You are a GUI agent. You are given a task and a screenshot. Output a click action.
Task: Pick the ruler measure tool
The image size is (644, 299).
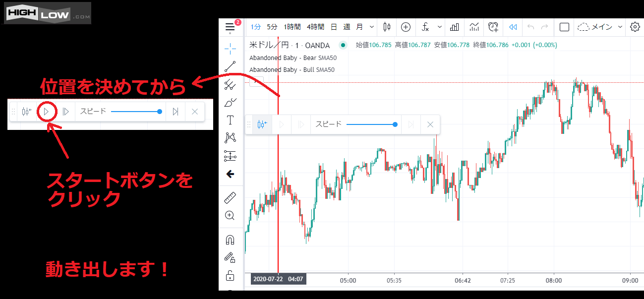coord(230,198)
